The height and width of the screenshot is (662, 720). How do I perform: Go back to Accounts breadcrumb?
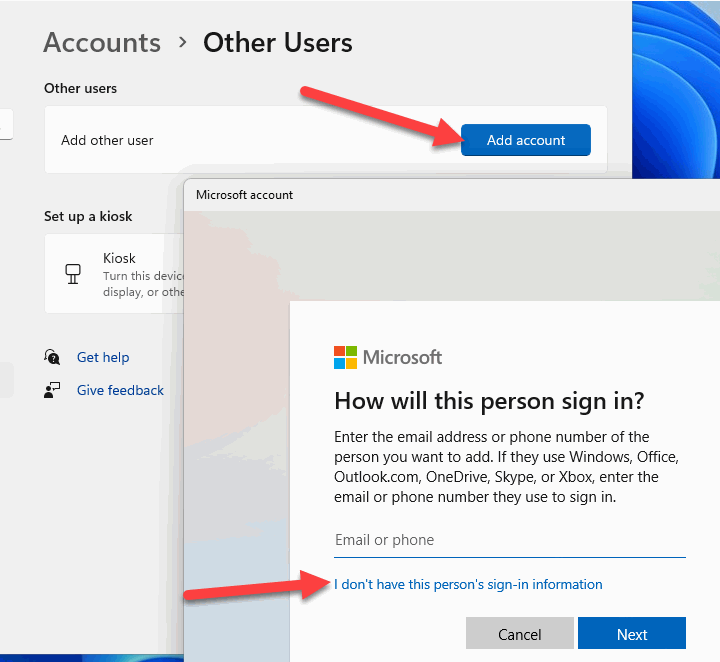[102, 43]
